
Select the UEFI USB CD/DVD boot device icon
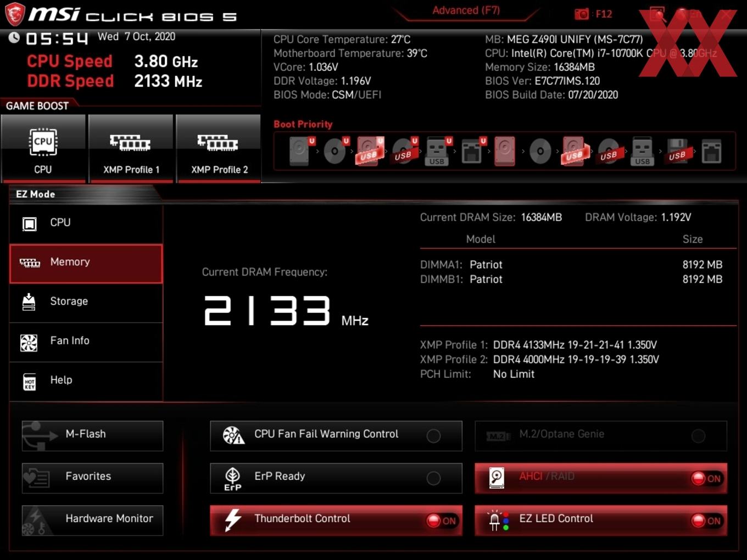(x=404, y=151)
